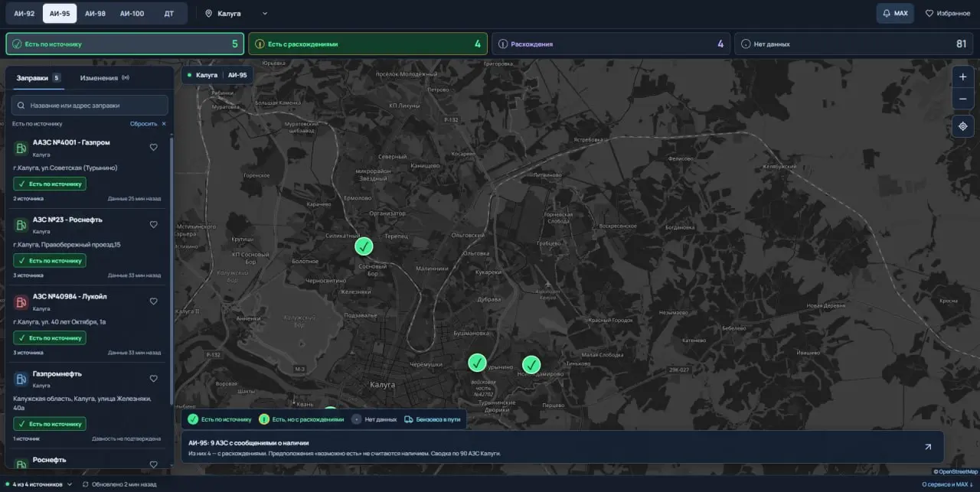Toggle the Расхождения filter card

611,44
